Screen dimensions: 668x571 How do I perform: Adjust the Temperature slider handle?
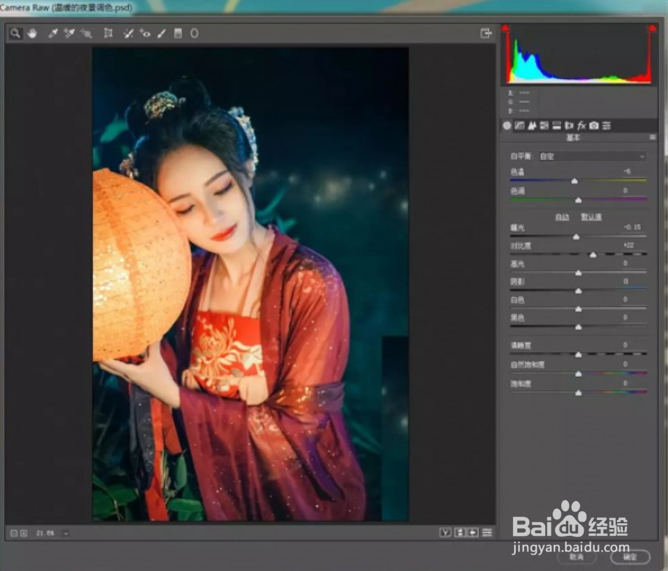pos(574,181)
